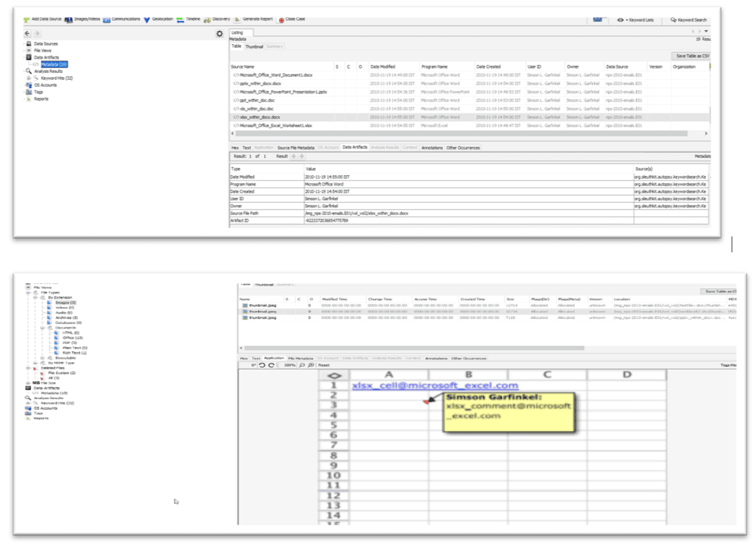Select Data Sources node in upper tree

click(x=45, y=43)
